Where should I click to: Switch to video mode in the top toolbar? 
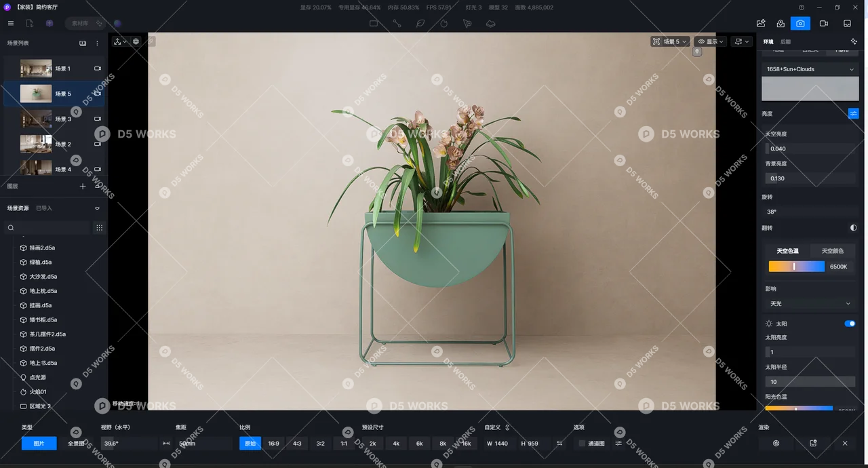[x=823, y=23]
